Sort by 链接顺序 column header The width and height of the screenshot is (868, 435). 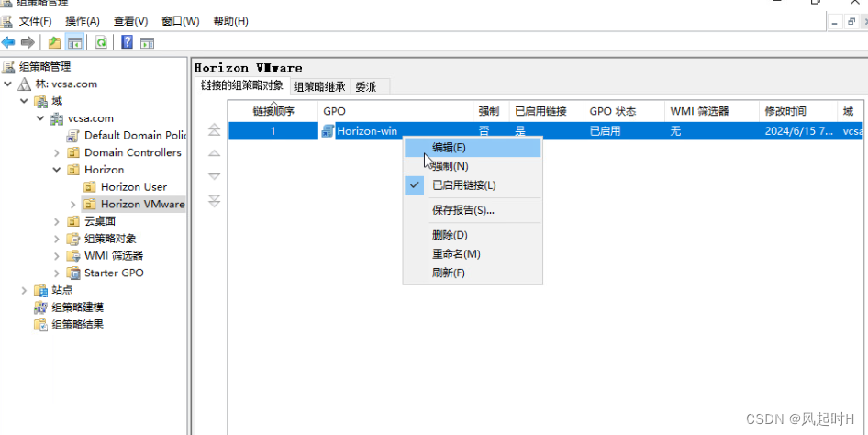273,111
